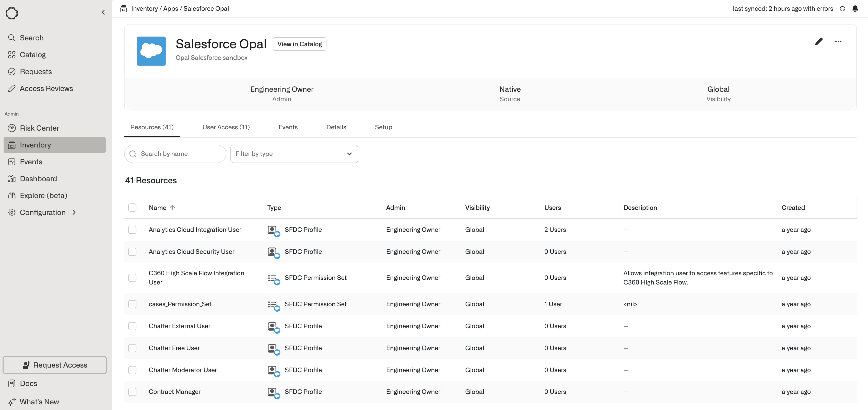Switch to the User Access (11) tab

click(226, 127)
